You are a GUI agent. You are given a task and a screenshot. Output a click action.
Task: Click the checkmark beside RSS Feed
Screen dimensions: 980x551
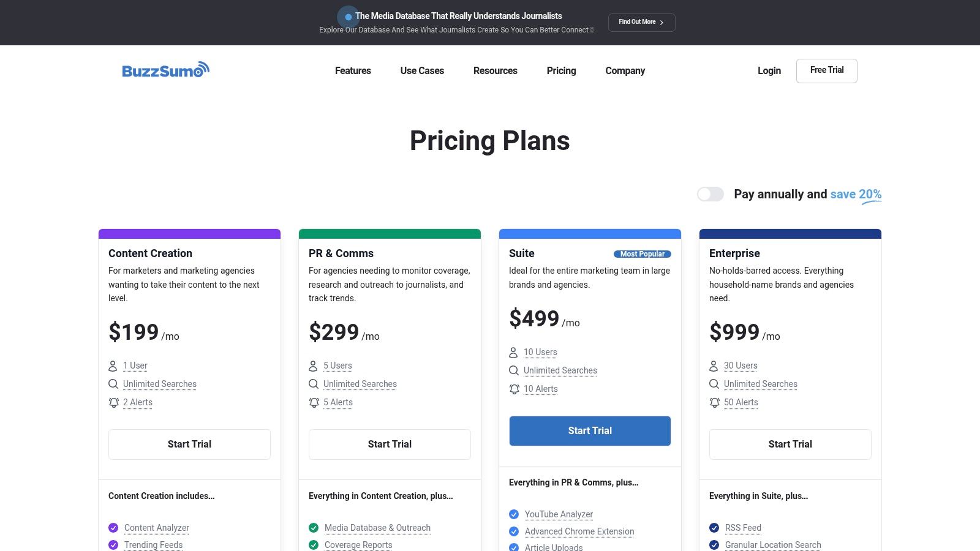coord(714,528)
